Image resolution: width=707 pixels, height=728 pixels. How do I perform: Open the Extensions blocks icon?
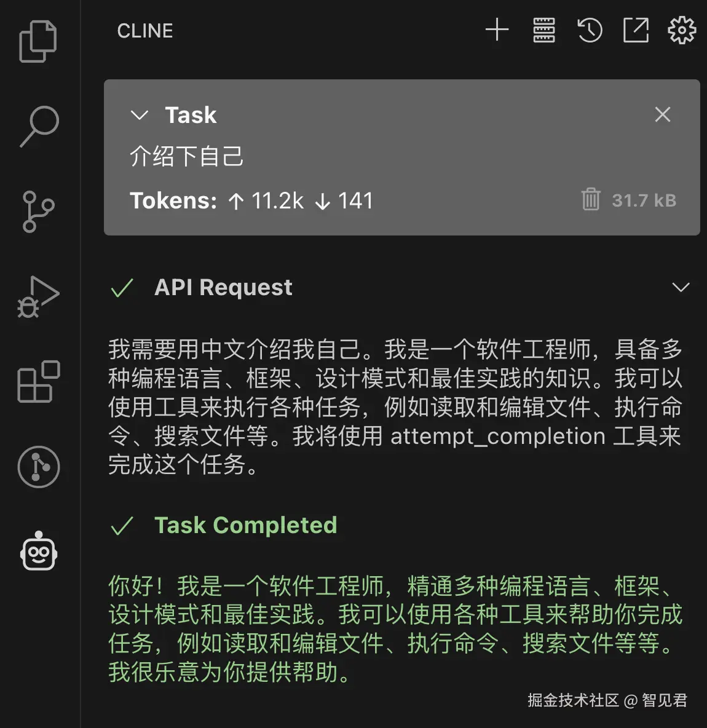click(x=39, y=382)
